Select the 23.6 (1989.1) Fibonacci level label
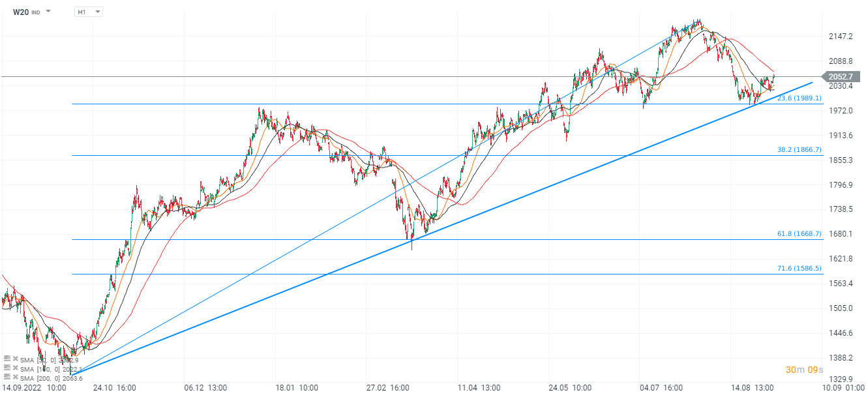The image size is (868, 399). (799, 98)
